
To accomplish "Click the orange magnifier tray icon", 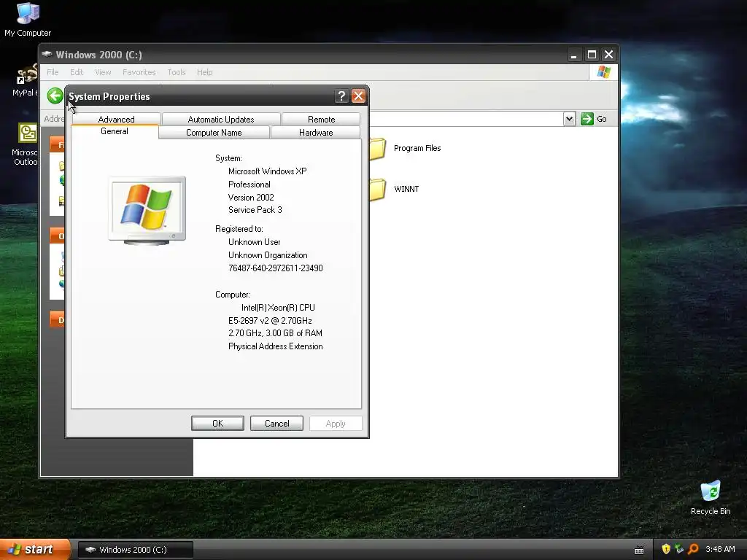I will [x=693, y=549].
